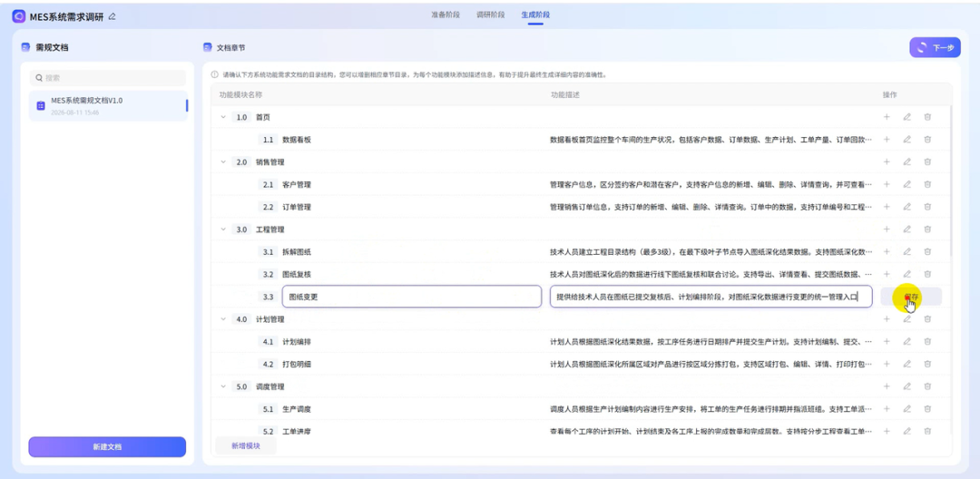Viewport: 980px width, 479px height.
Task: Click the 需规文档 panel heading
Action: (x=51, y=47)
